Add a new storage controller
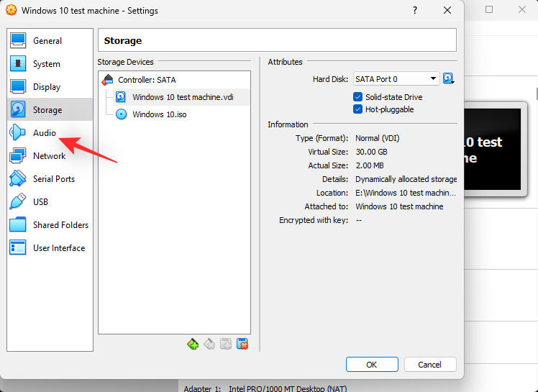Image resolution: width=538 pixels, height=392 pixels. (193, 344)
